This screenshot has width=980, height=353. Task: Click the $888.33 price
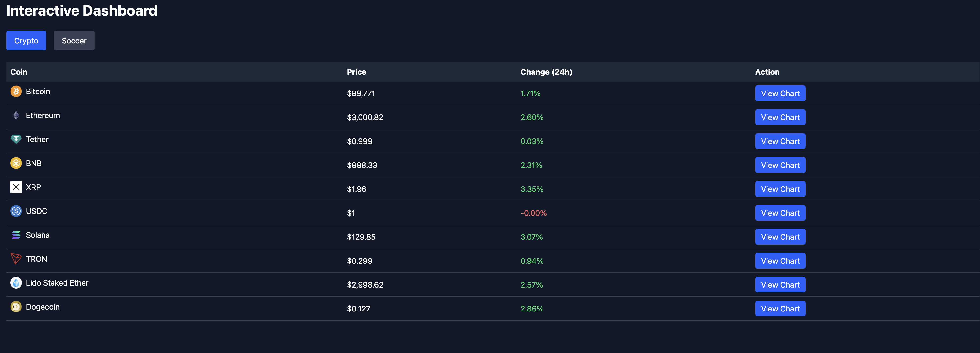click(x=362, y=166)
